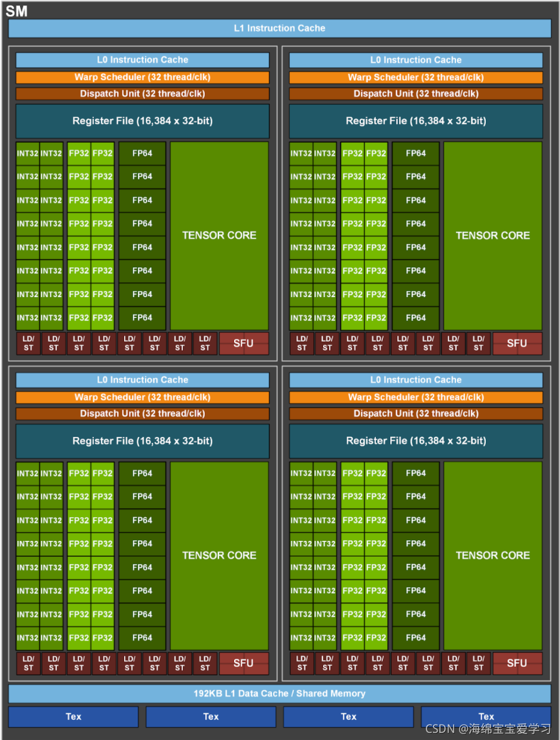Click L0 Instruction Cache in lower-right block
The height and width of the screenshot is (740, 560).
tap(416, 380)
